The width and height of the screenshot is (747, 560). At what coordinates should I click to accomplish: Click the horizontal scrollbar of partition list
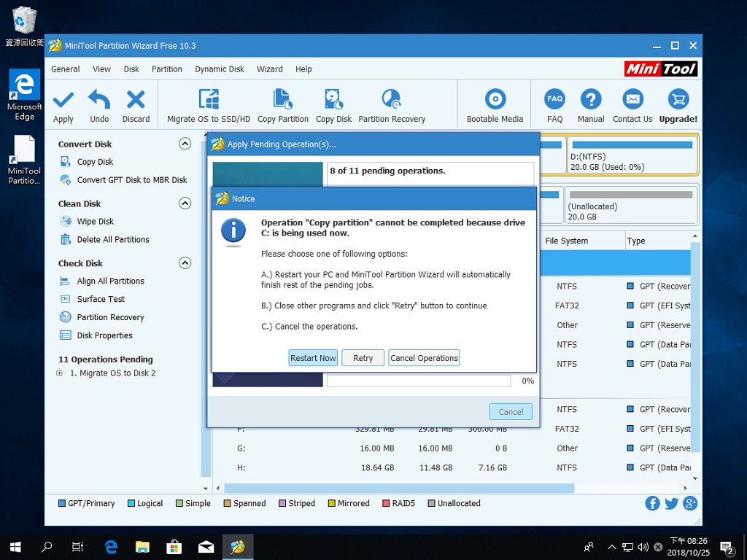(x=399, y=488)
